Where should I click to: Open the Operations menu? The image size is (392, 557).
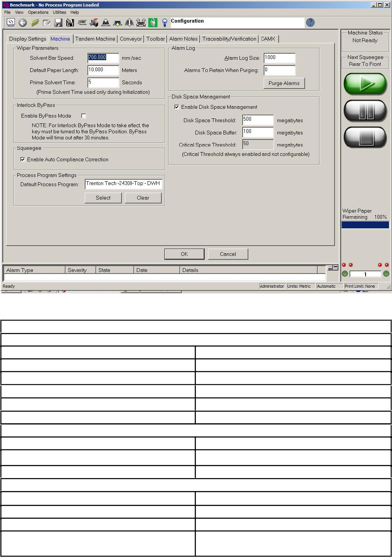coord(38,12)
